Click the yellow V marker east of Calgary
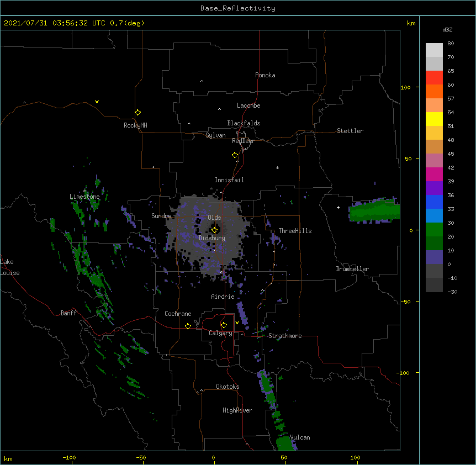Viewport: 476px width, 465px height. pyautogui.click(x=237, y=323)
